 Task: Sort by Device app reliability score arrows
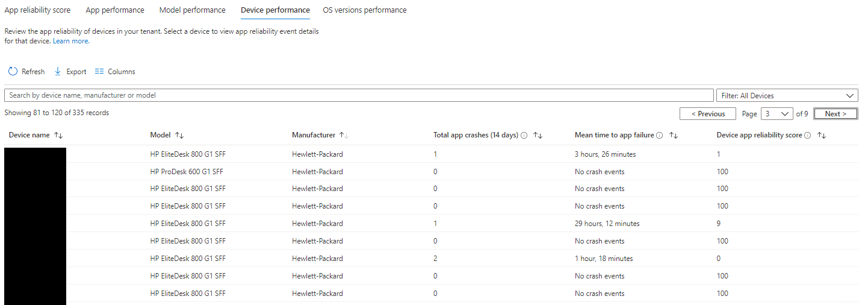pos(822,136)
